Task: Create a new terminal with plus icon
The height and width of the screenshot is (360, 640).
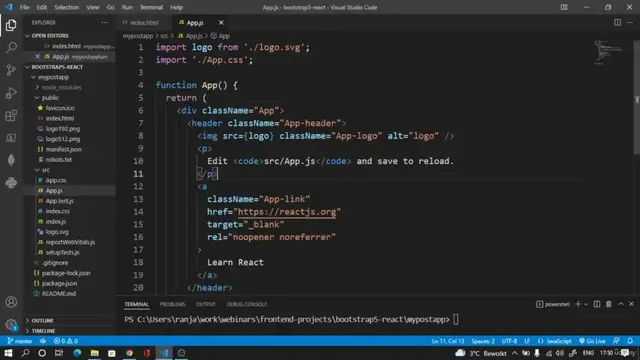Action: 578,304
